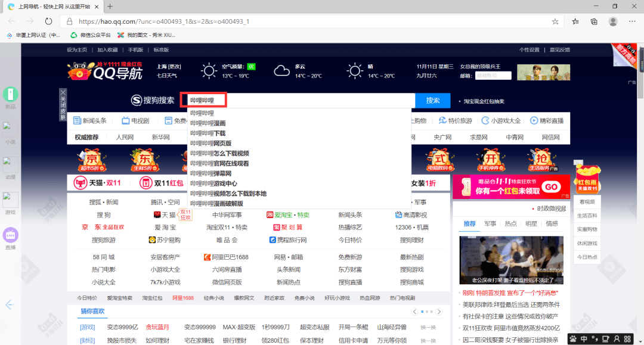Viewport: 644px width, 345px height.
Task: Switch to the 明星 news tab
Action: tap(531, 223)
